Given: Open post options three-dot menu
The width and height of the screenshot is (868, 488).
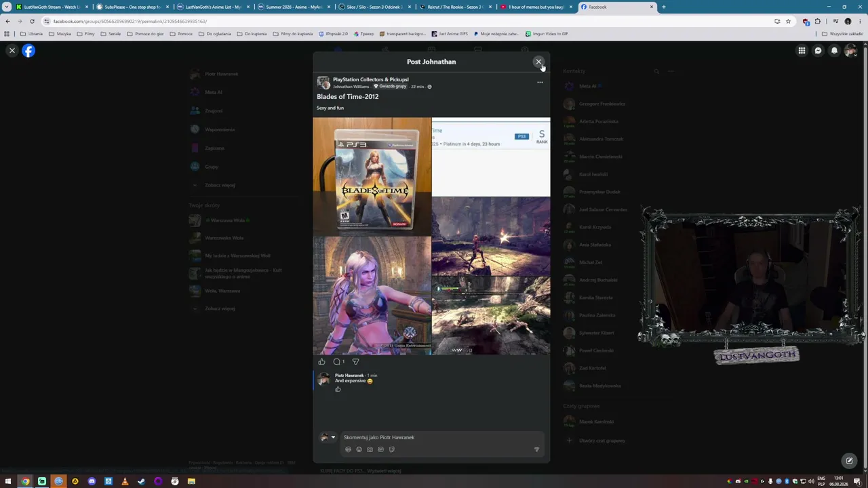Looking at the screenshot, I should [x=540, y=83].
